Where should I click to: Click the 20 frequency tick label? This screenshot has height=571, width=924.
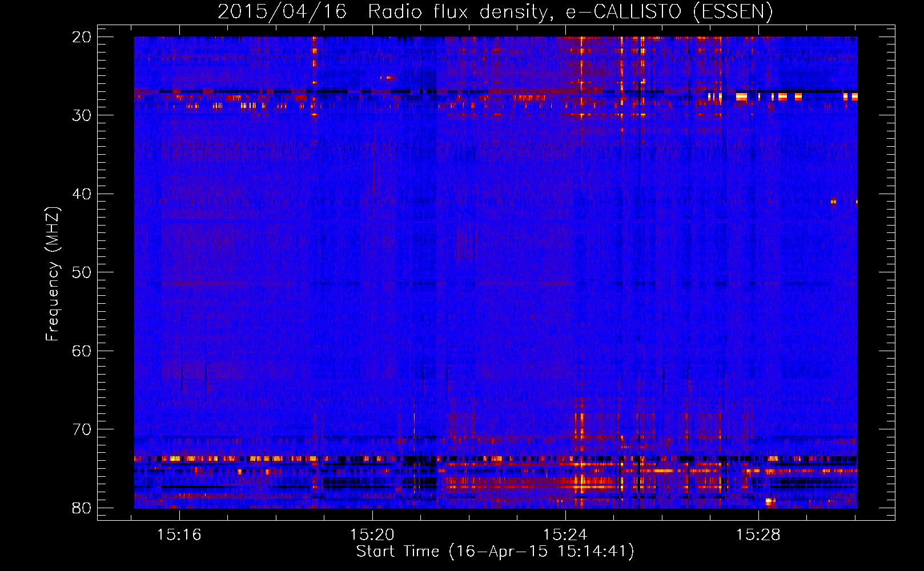(x=82, y=37)
